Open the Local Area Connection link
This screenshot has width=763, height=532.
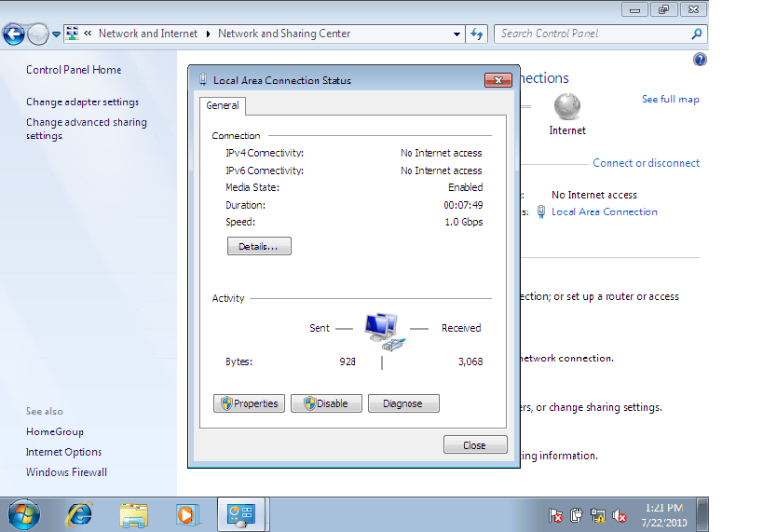tap(604, 211)
